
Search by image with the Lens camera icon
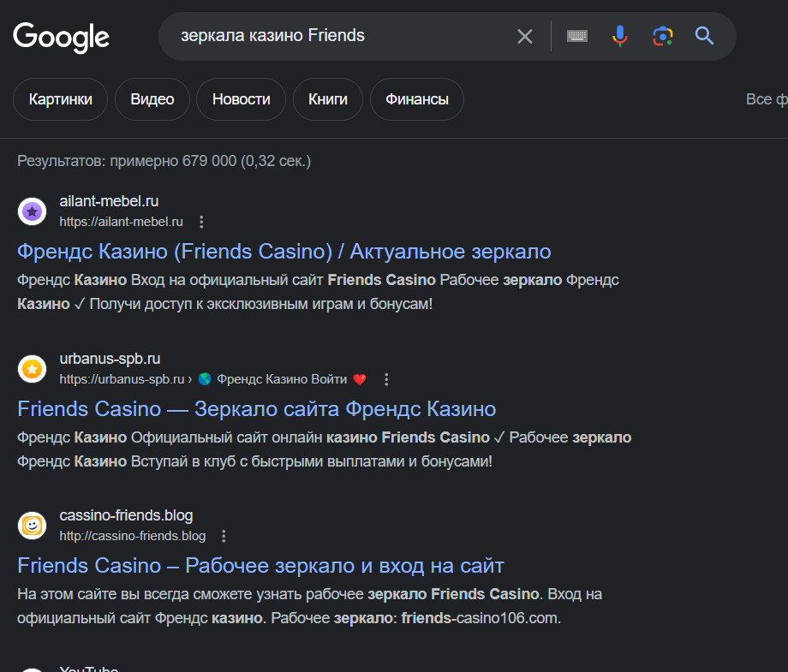tap(662, 36)
